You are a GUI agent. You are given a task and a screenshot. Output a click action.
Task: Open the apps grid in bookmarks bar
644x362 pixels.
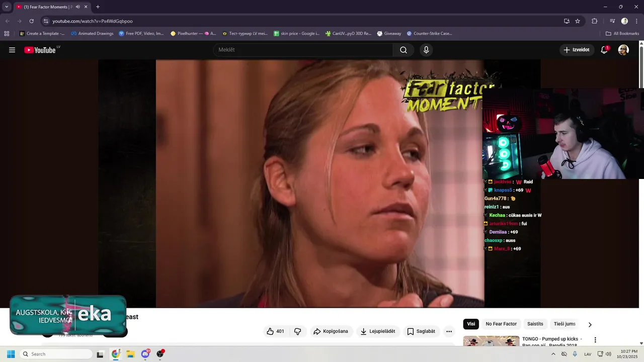pyautogui.click(x=7, y=34)
